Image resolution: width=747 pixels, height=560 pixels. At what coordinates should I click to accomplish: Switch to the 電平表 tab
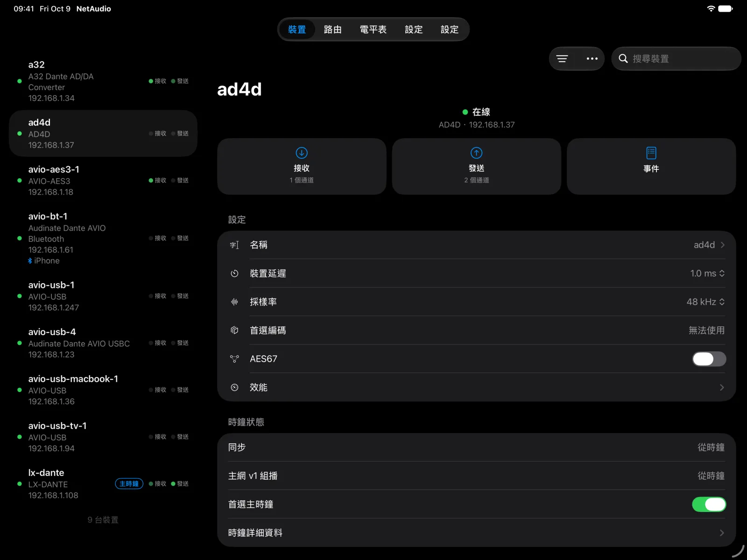[x=373, y=29]
